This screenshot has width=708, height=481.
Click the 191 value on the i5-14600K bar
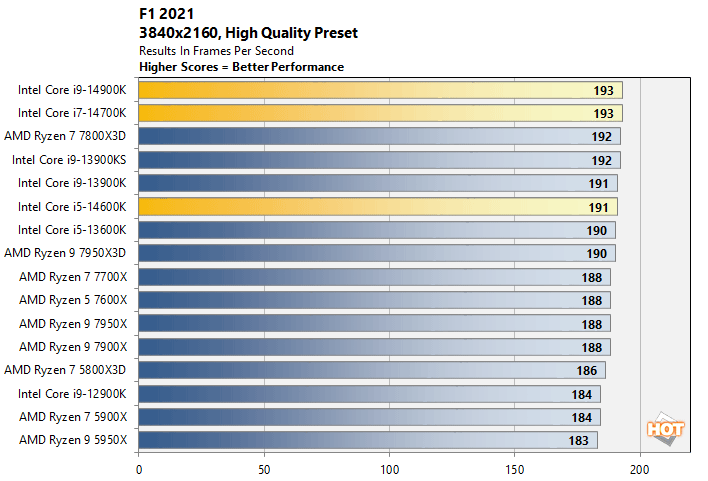click(x=598, y=208)
